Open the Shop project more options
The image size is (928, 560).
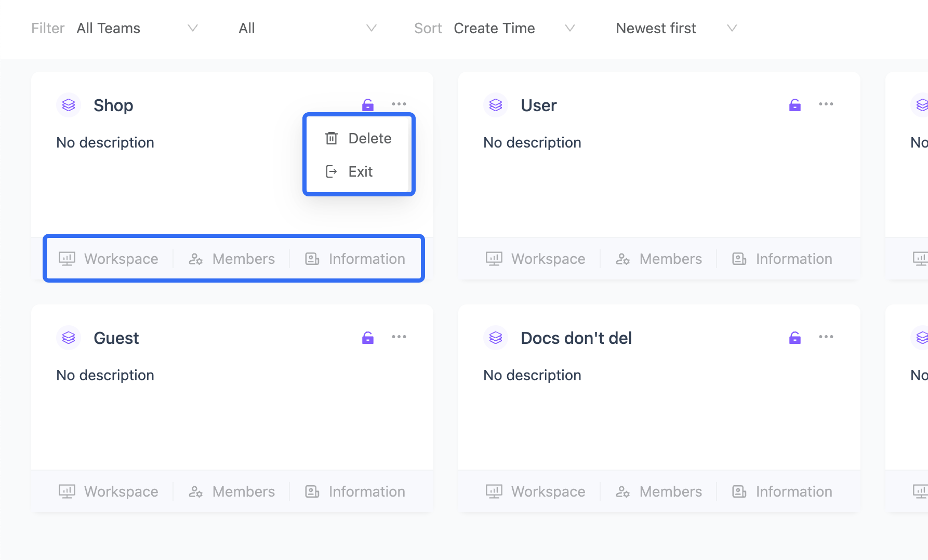399,104
